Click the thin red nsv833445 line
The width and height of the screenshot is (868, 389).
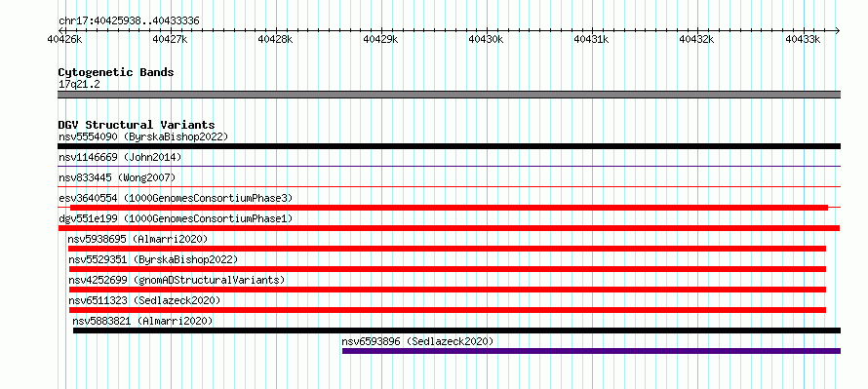[449, 187]
